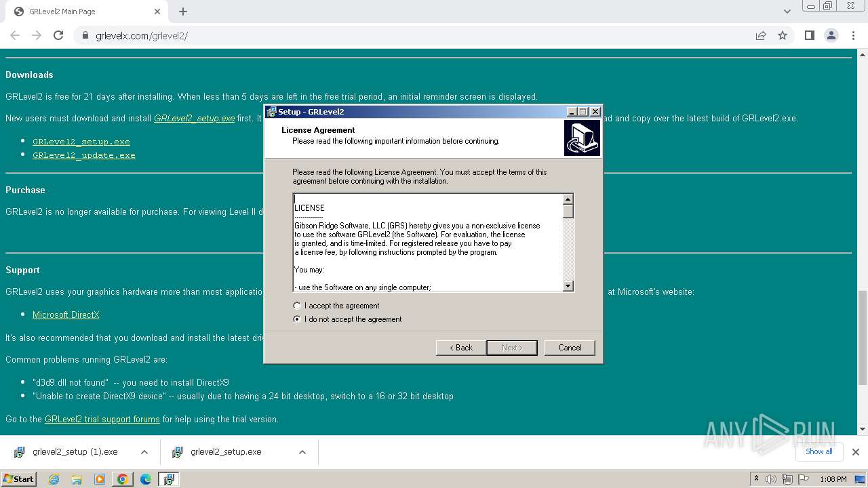868x488 pixels.
Task: Open the Microsoft DirectX link
Action: point(66,314)
